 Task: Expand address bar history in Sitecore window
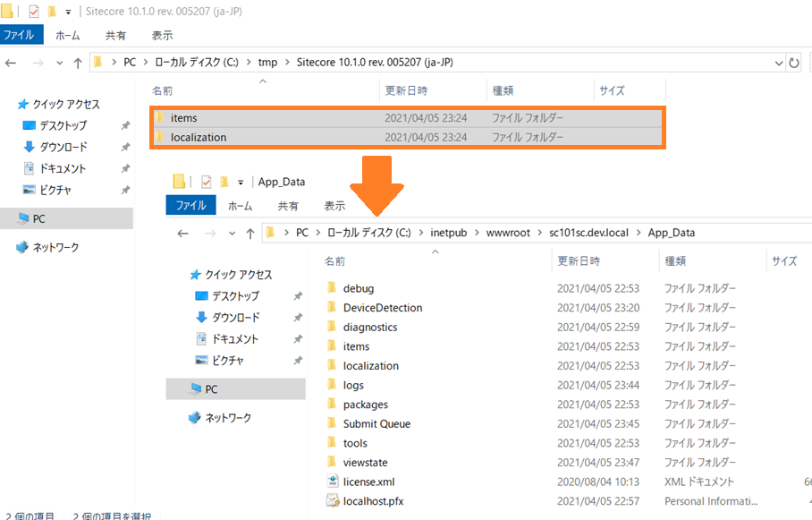(x=778, y=64)
